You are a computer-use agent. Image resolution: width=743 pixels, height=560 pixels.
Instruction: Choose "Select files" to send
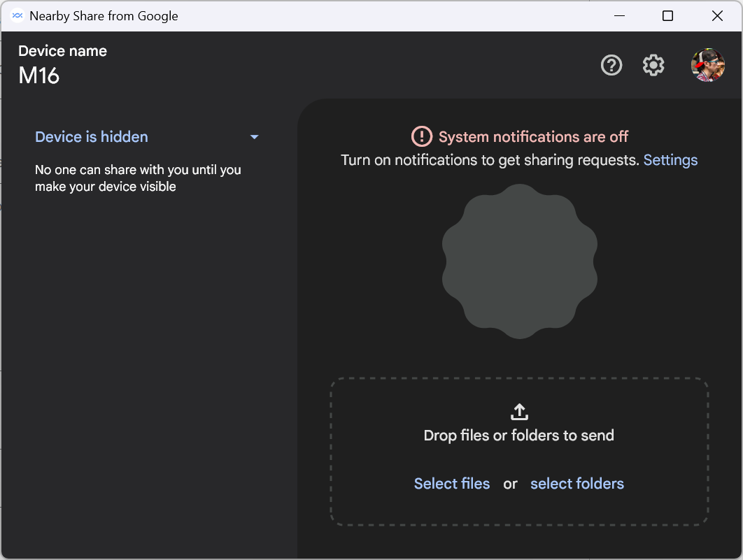click(452, 484)
